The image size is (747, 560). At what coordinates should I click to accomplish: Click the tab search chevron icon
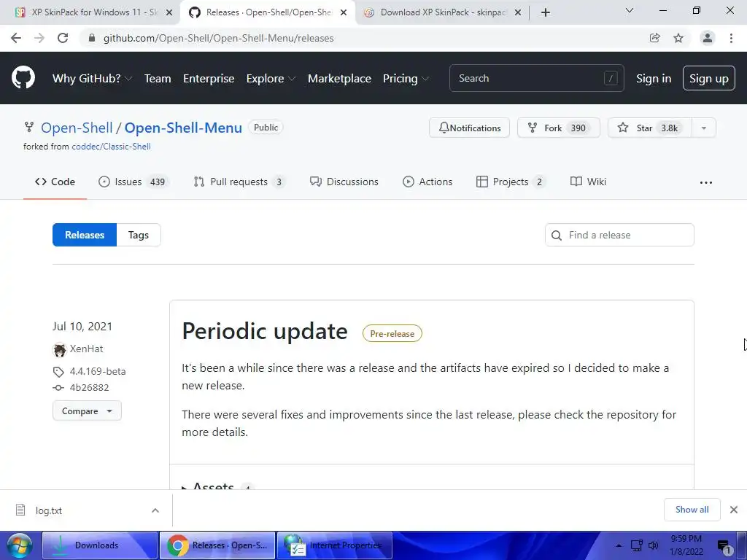coord(630,10)
